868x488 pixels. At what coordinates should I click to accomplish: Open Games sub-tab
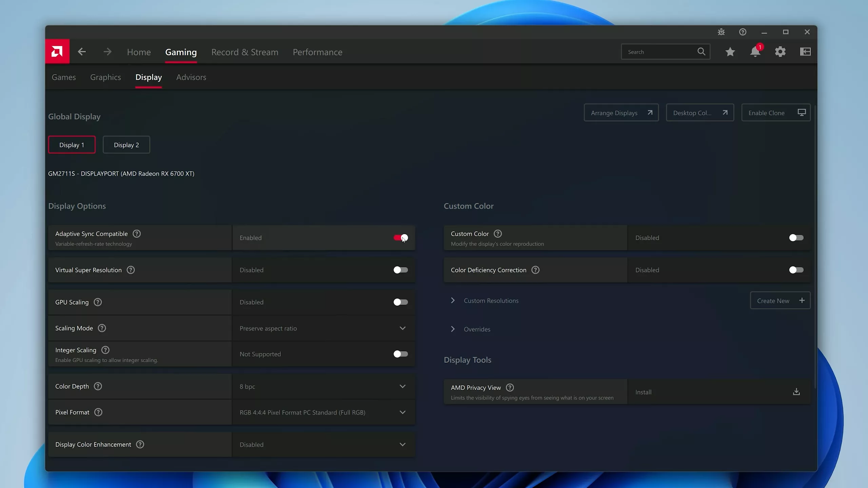coord(64,77)
